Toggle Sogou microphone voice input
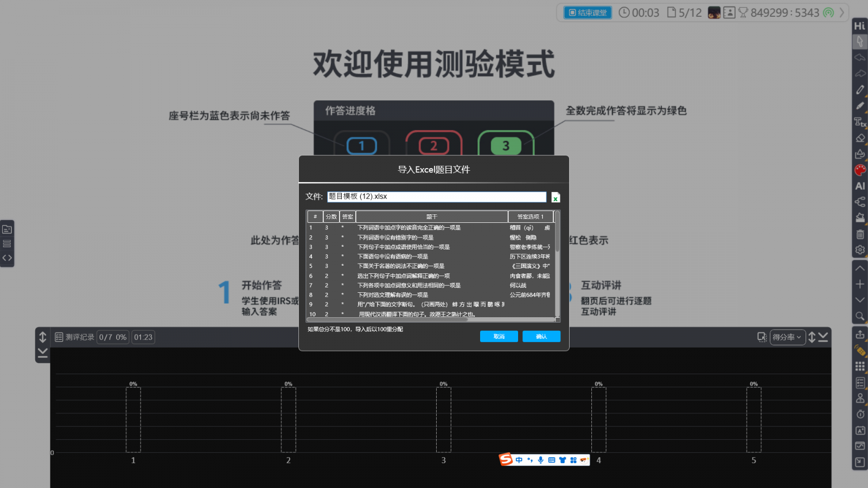Screen dimensions: 868x488 (x=540, y=460)
